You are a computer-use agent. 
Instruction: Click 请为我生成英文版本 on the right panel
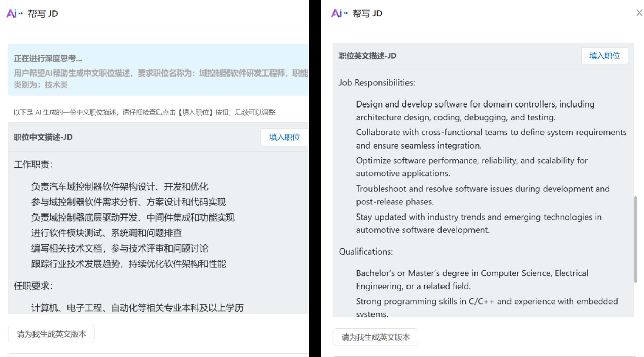[x=375, y=337]
